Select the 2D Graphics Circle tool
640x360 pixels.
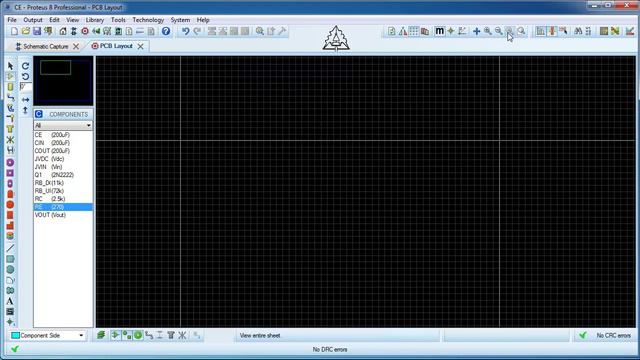[x=10, y=269]
